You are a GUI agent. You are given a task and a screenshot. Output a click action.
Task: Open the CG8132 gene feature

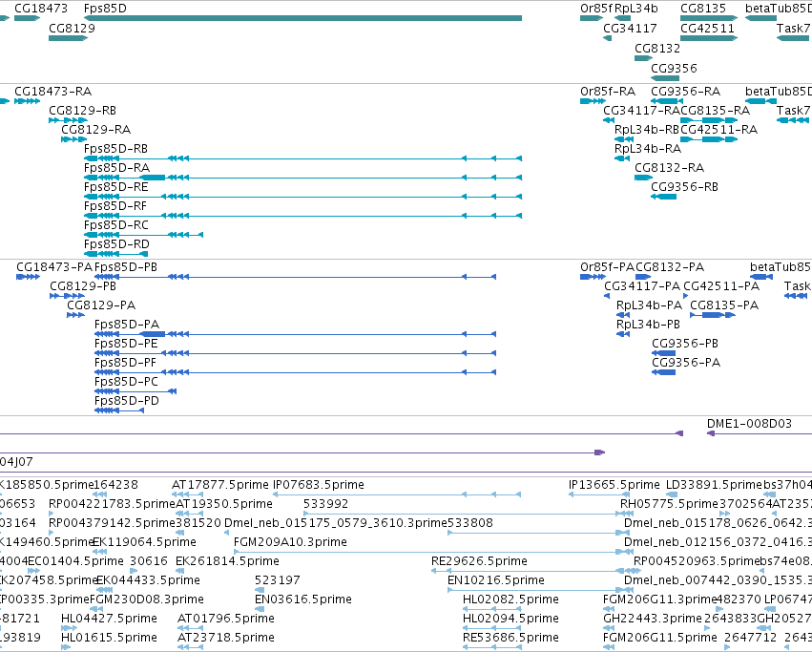point(643,58)
